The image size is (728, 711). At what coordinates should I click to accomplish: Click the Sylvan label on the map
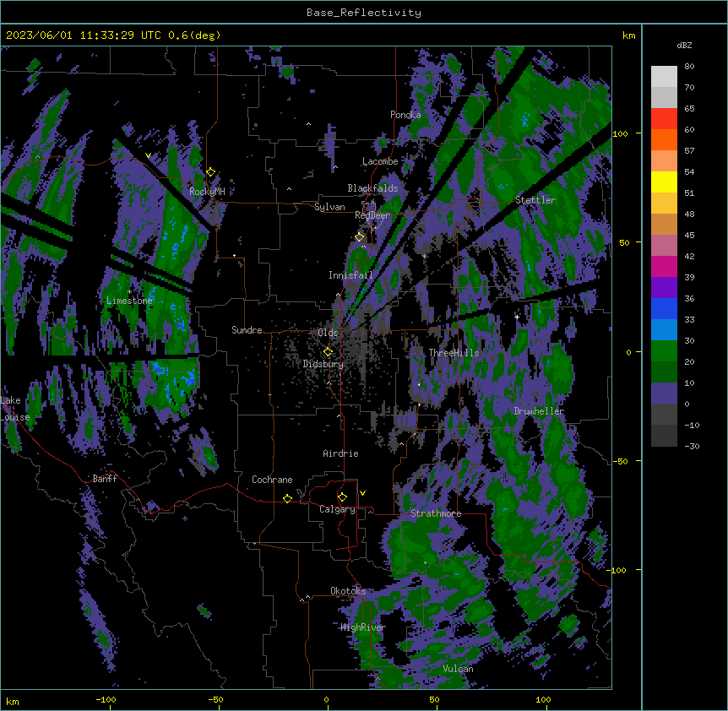pos(329,207)
